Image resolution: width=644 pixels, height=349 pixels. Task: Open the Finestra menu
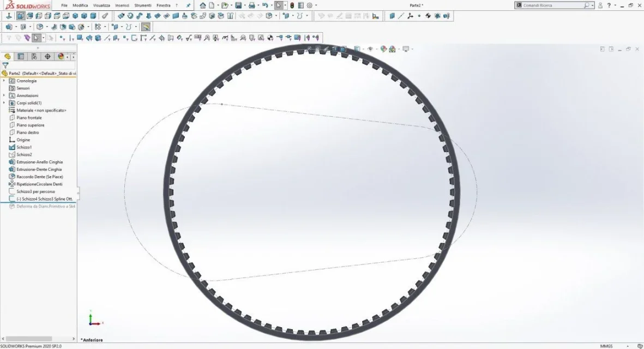pos(164,5)
